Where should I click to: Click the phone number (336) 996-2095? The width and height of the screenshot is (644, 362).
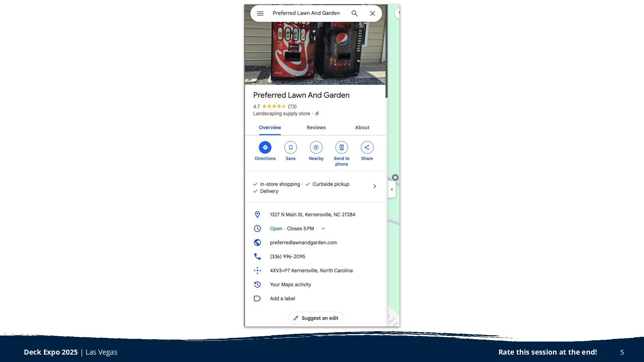[x=287, y=257]
